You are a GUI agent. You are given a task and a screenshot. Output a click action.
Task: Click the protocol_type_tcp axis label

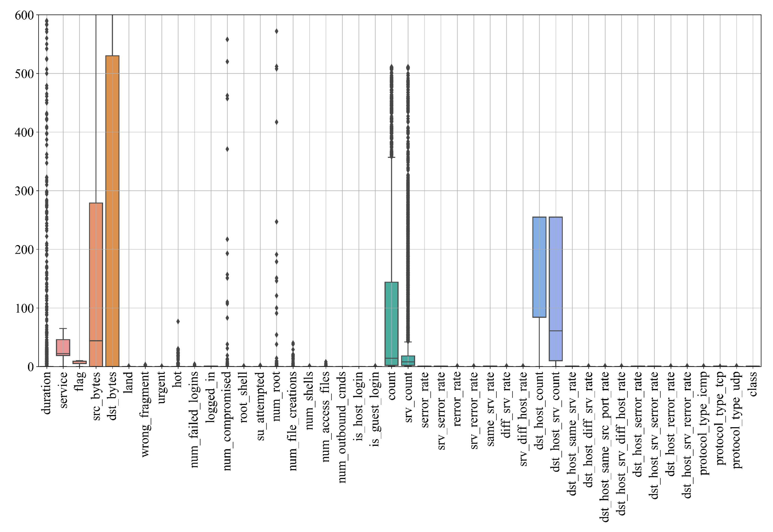click(x=720, y=418)
